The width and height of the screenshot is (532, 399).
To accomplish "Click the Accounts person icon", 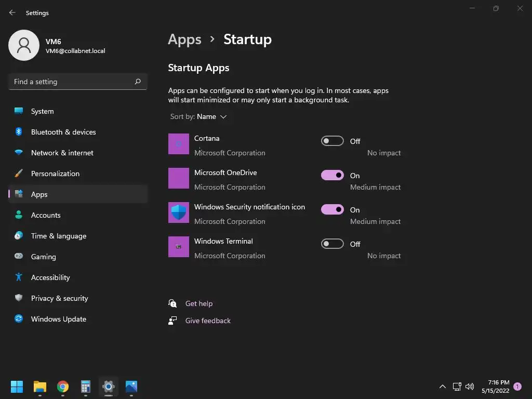I will tap(19, 215).
